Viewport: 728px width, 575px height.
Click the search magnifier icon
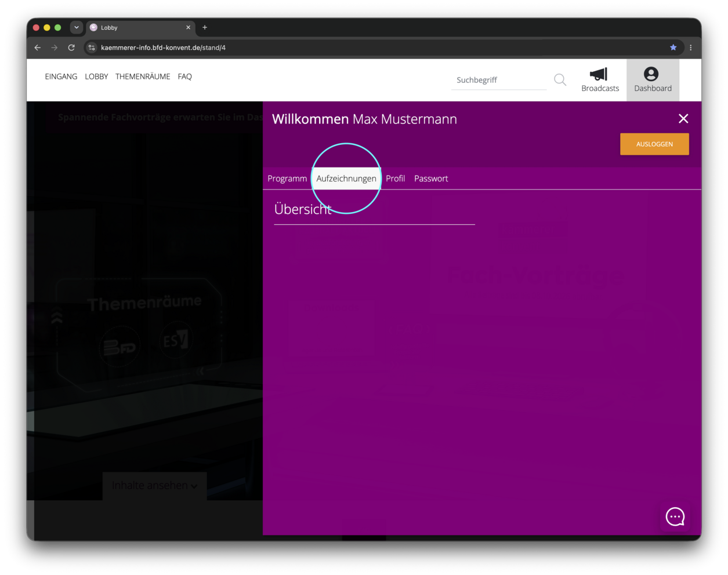pos(560,80)
